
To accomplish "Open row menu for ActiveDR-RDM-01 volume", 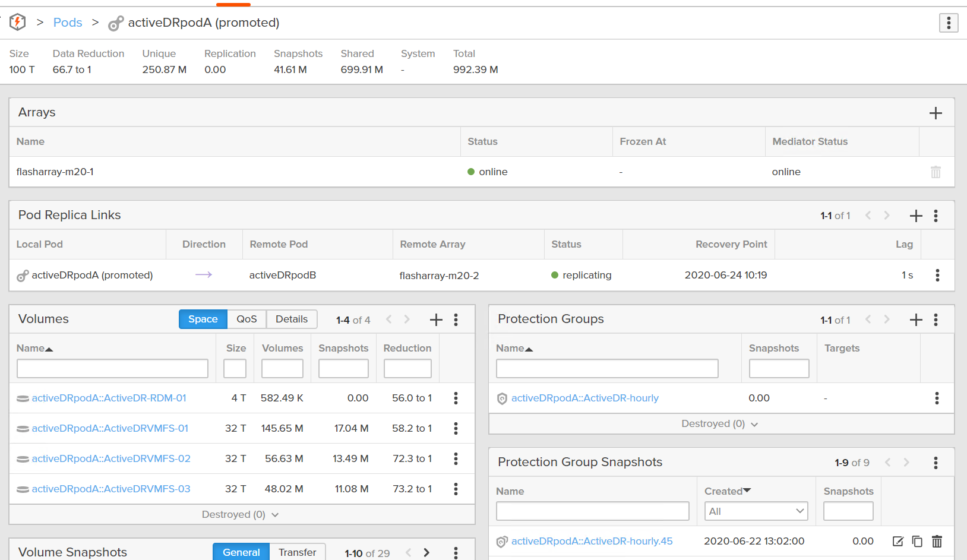I will (x=456, y=398).
